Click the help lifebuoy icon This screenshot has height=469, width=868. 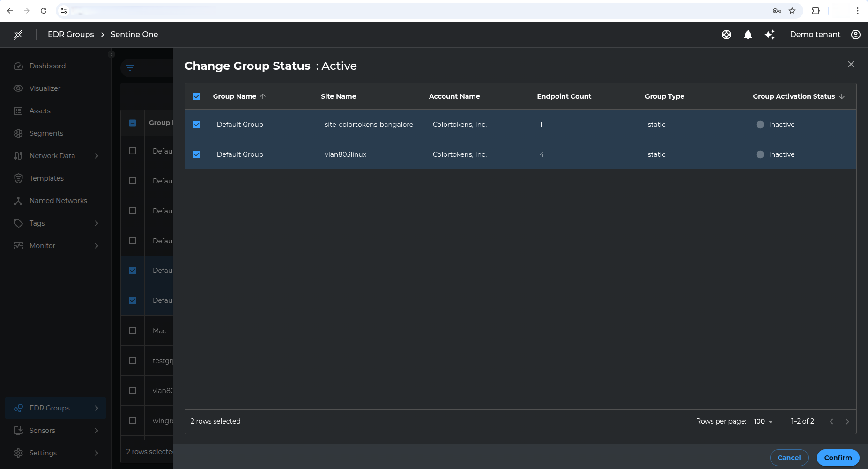(x=727, y=35)
